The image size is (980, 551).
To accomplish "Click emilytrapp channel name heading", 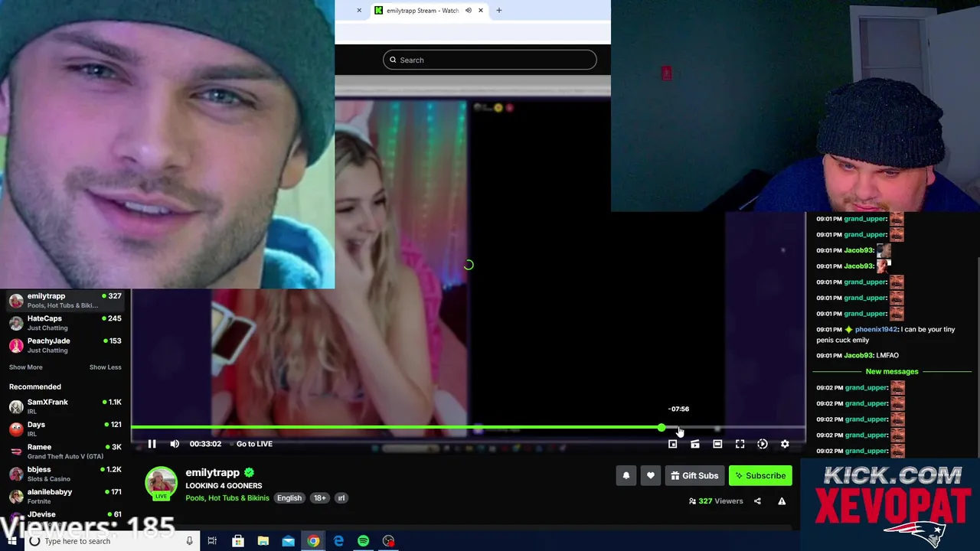I will tap(212, 473).
